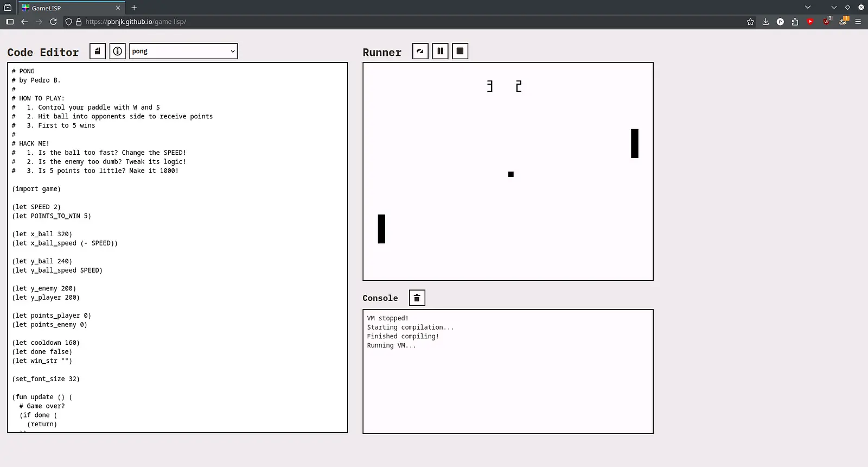Reload the current page

point(53,22)
